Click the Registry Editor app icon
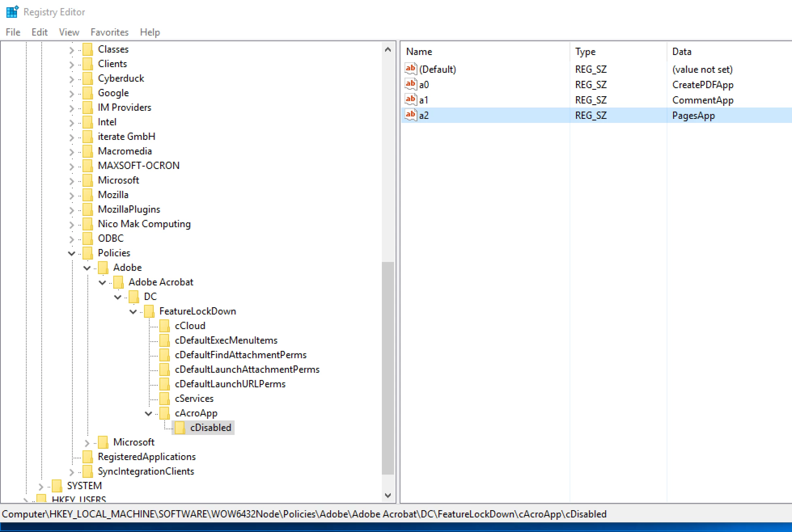 pyautogui.click(x=12, y=12)
